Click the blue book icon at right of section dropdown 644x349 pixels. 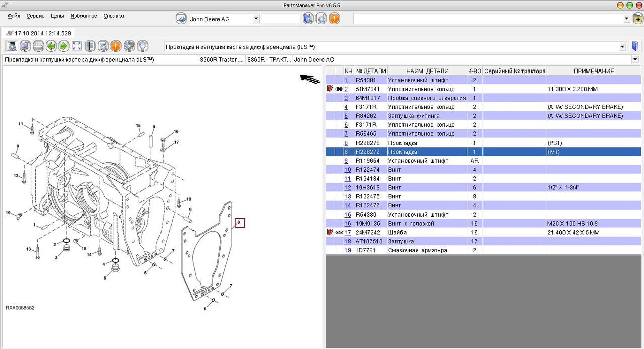click(635, 47)
